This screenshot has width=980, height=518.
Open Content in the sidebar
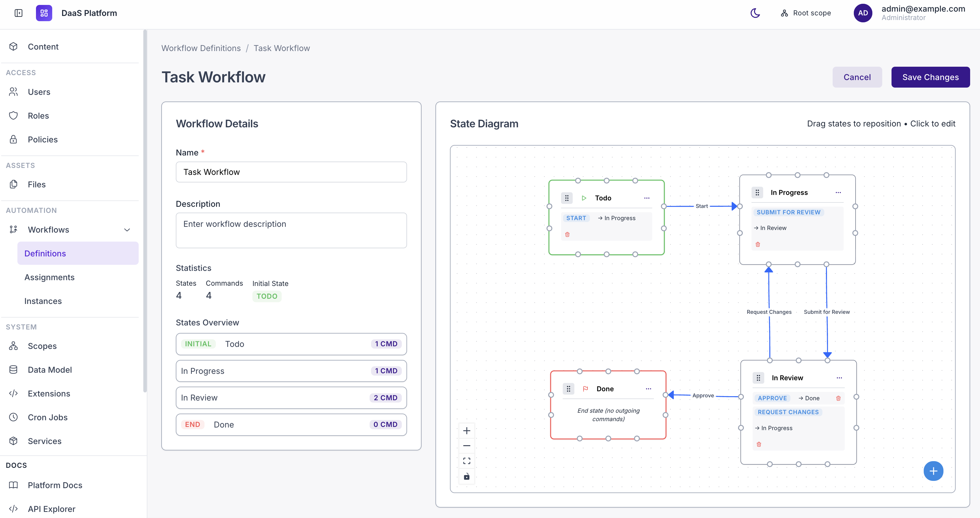point(70,46)
